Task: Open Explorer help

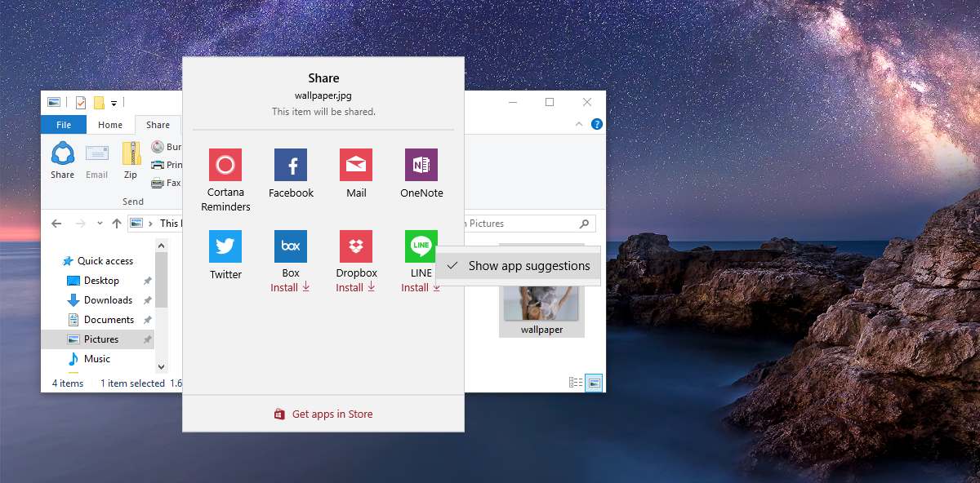Action: (597, 125)
